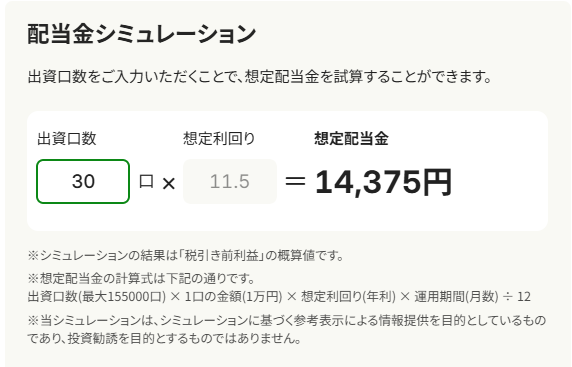The image size is (572, 367).
Task: Click the 出資口数 label above the input
Action: tap(67, 139)
